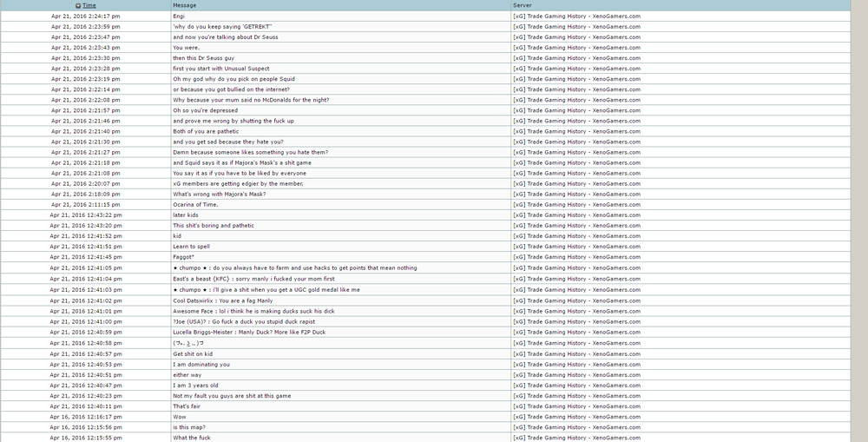Click timestamp Apr 21, 2016 12:43:22 pm
This screenshot has height=442, width=868.
coord(86,214)
